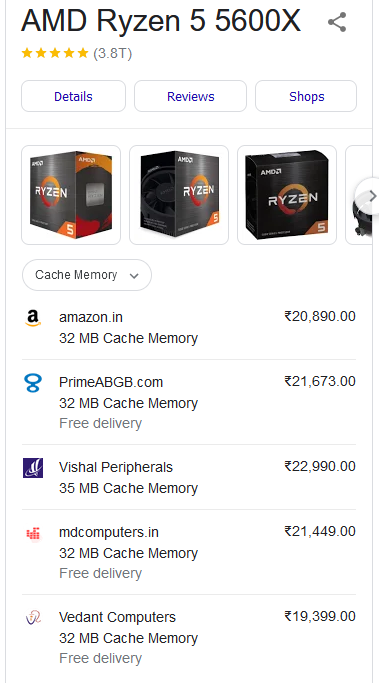
Task: Open the PrimeABGB.com seller link
Action: pos(111,382)
